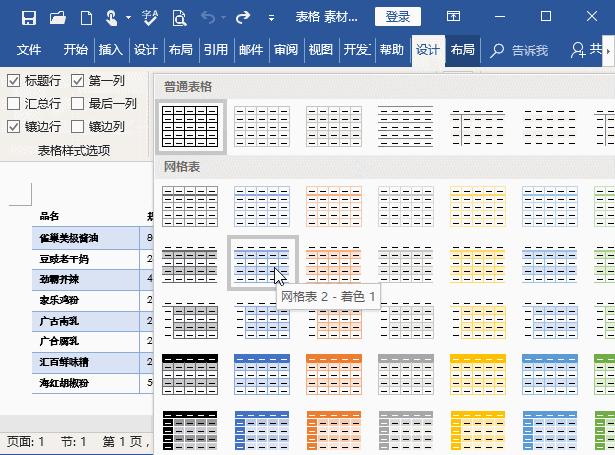The height and width of the screenshot is (455, 615).
Task: Click the 海红胡椒粉 table cell
Action: click(86, 383)
